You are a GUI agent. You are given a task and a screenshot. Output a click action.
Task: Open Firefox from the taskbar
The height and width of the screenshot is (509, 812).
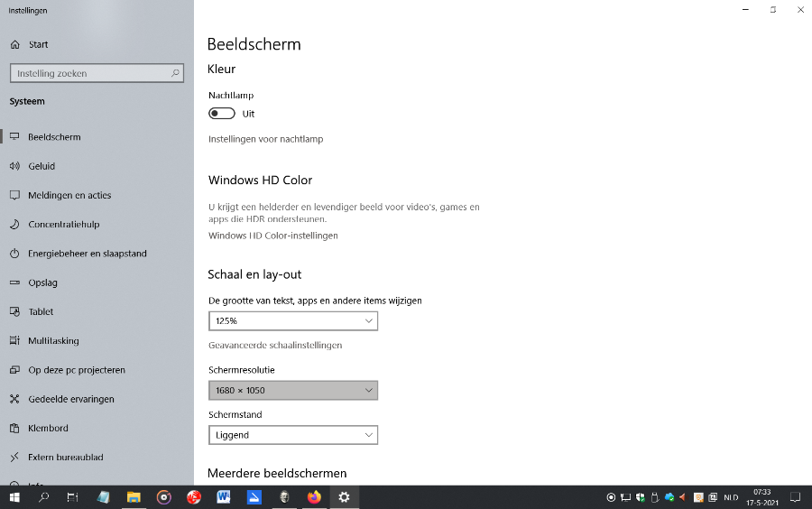point(314,497)
